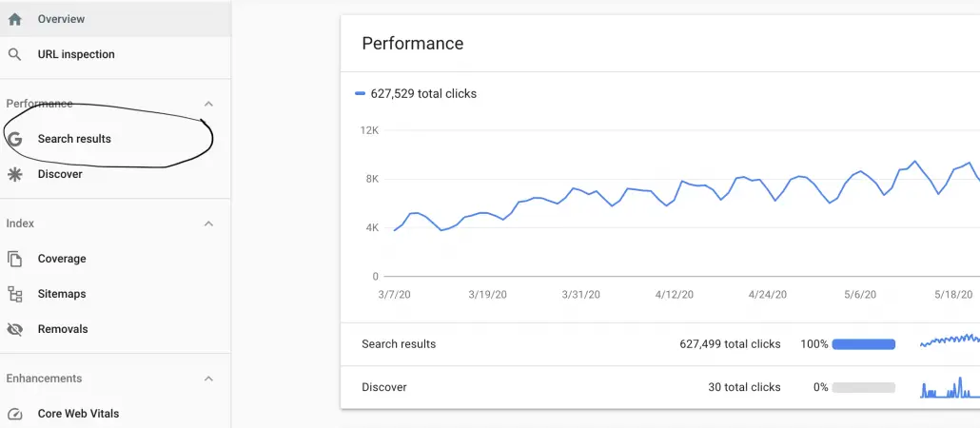
Task: Open the Discover row with 30 total clicks
Action: point(660,387)
